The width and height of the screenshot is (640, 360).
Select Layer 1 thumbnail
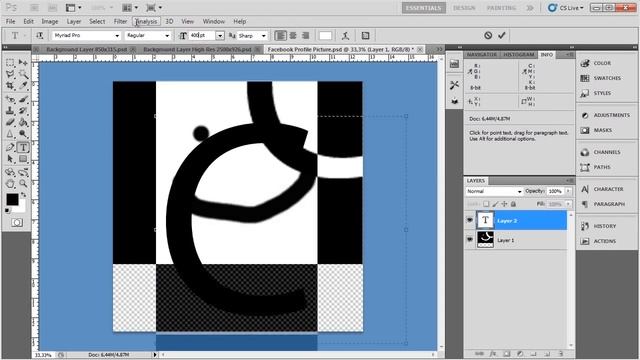[485, 240]
